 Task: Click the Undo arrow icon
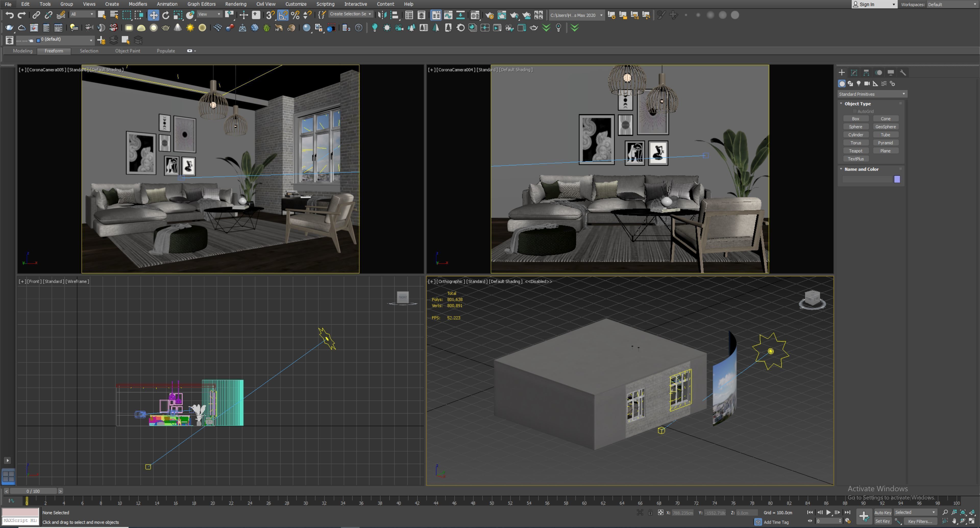[x=9, y=15]
